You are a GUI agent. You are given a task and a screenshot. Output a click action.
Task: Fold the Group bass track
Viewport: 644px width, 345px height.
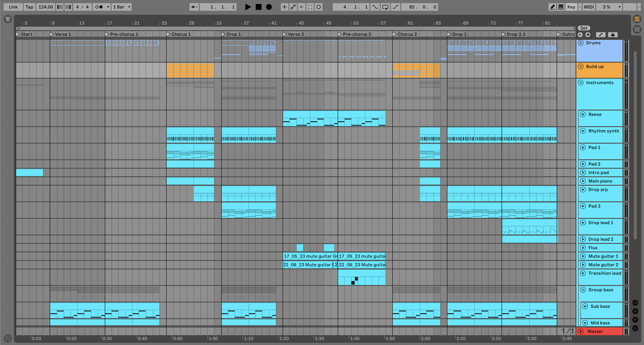583,290
